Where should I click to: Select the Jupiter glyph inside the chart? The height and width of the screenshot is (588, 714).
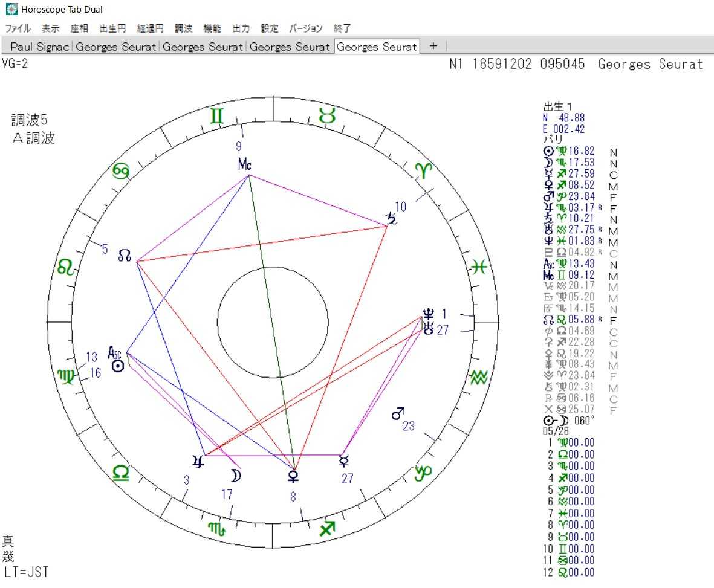pos(198,462)
